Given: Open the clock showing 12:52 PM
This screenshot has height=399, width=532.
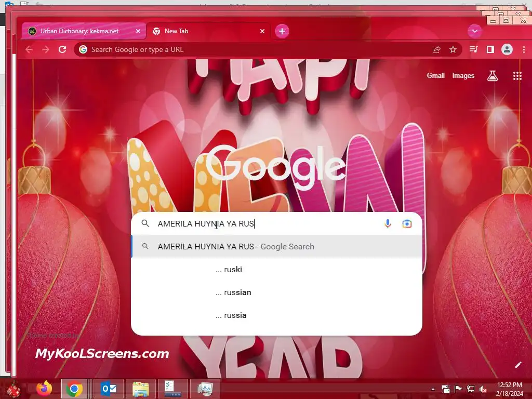Looking at the screenshot, I should pyautogui.click(x=509, y=389).
